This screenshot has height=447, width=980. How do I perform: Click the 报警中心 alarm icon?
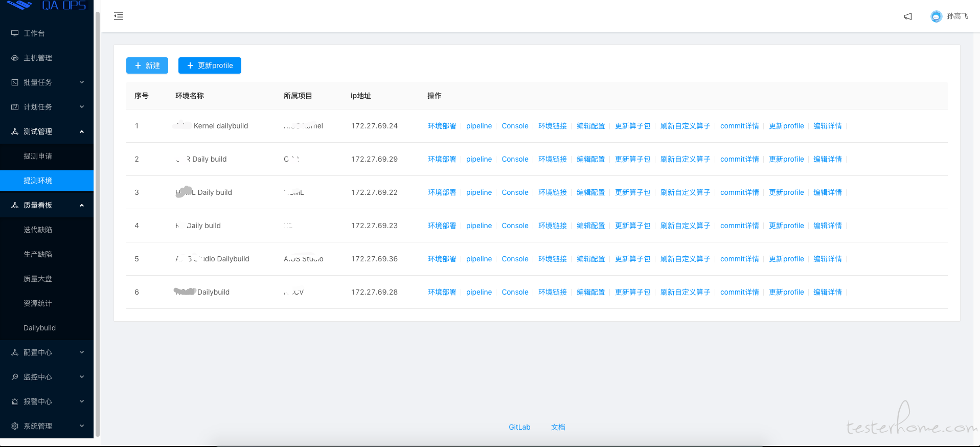[x=15, y=401]
